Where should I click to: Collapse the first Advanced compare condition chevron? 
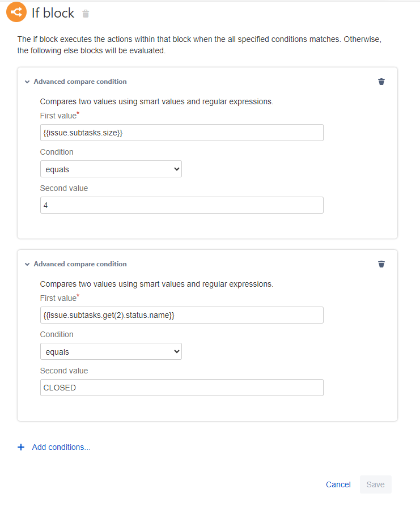(x=27, y=82)
